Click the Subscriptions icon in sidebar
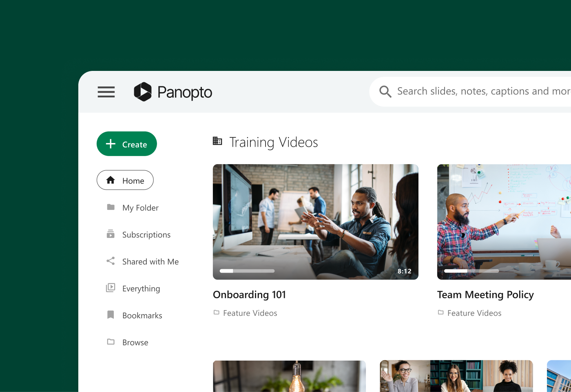The image size is (571, 392). 111,234
